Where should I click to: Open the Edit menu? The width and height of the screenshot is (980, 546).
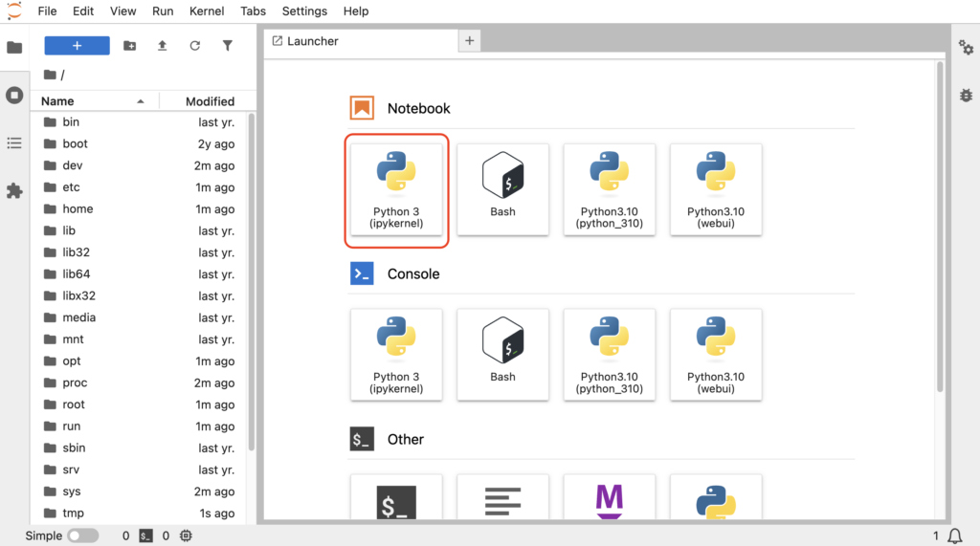point(83,11)
